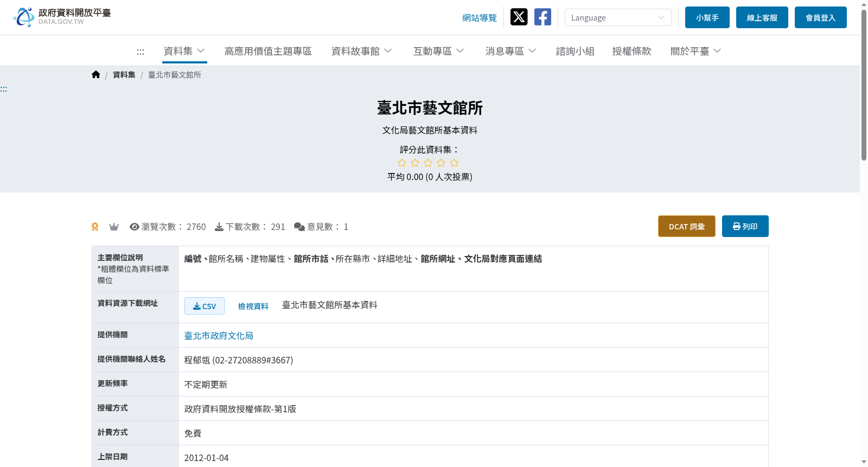Select the contact 程郁瓴 (02-27208889#3667) text
868x467 pixels.
(239, 360)
